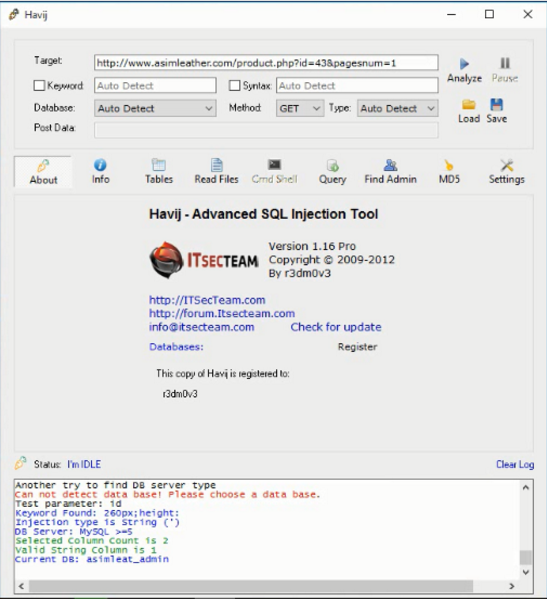Image resolution: width=547 pixels, height=599 pixels.
Task: Click the 'DB Server: MySQL >=5' log line
Action: point(73,532)
